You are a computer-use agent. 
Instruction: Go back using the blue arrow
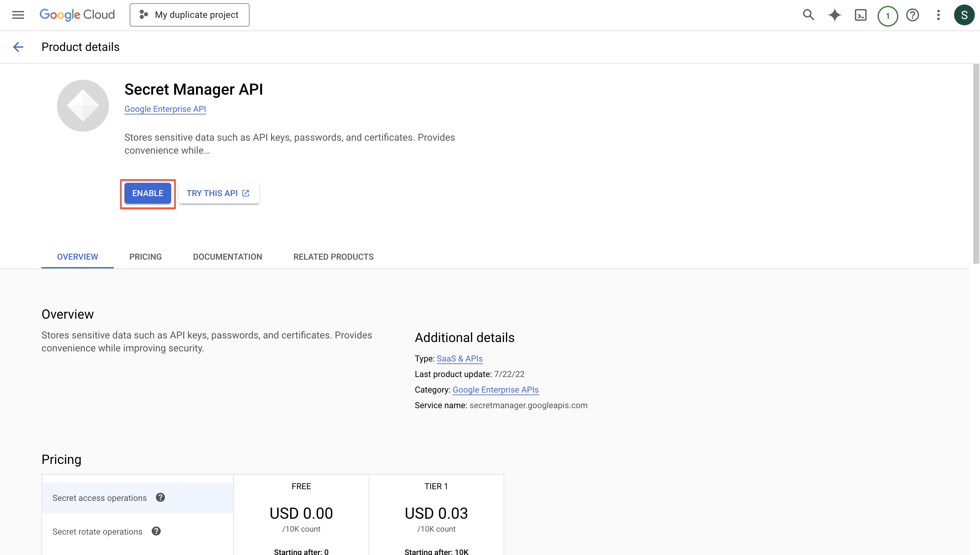[18, 47]
